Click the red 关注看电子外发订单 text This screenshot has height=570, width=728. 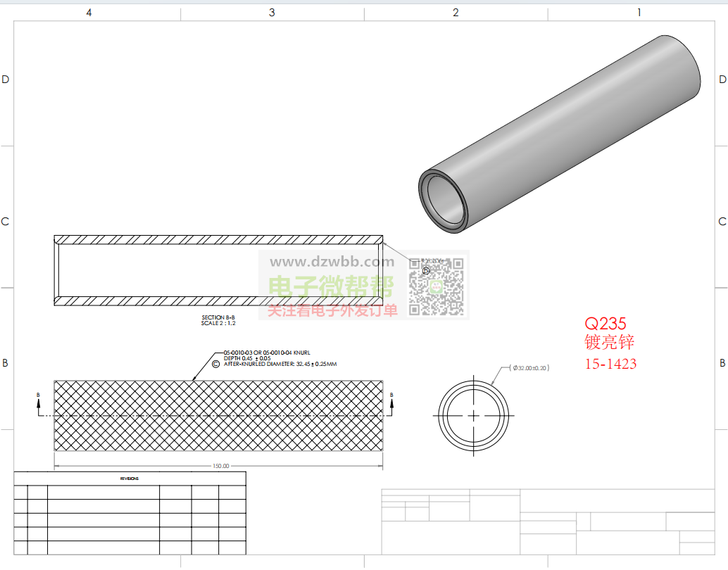[x=332, y=310]
